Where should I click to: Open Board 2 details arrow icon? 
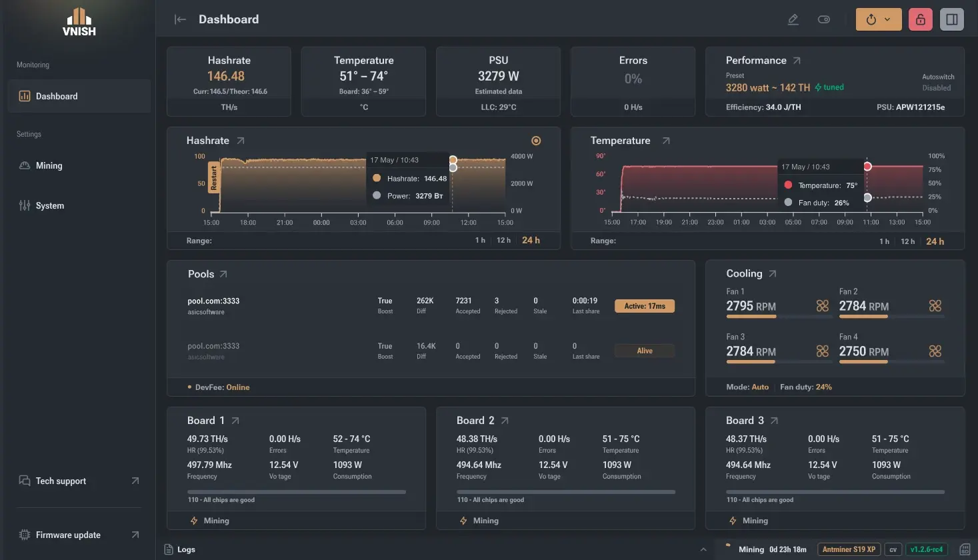point(505,421)
